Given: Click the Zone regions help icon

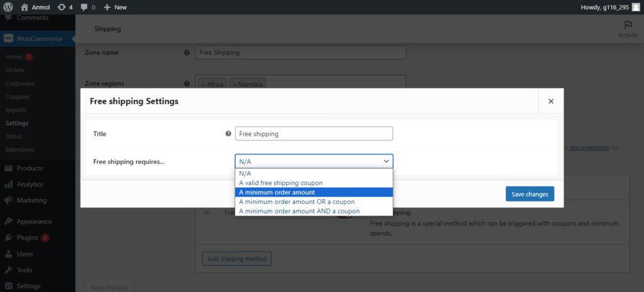Looking at the screenshot, I should tap(187, 84).
